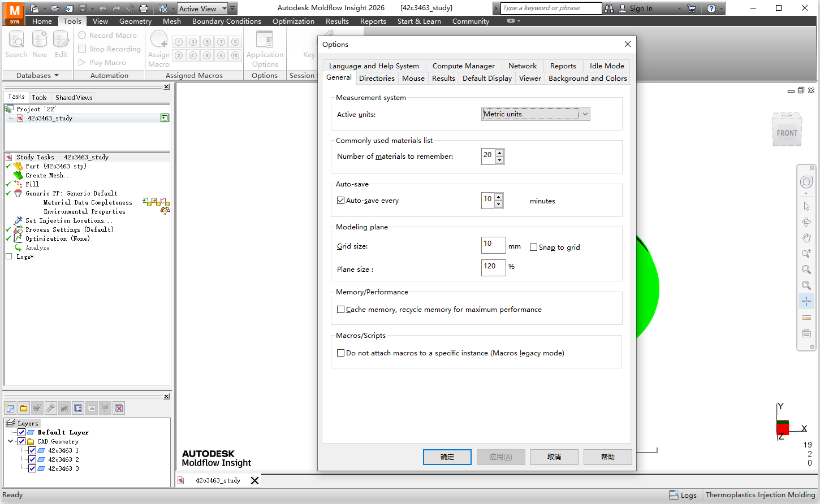
Task: Toggle the CAD Geometry layer checkbox
Action: click(x=21, y=441)
